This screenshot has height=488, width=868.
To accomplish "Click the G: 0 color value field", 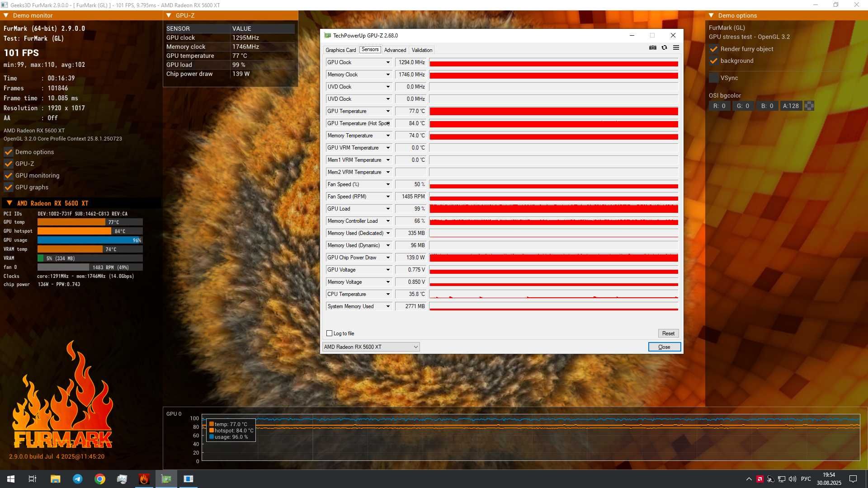I will tap(743, 106).
